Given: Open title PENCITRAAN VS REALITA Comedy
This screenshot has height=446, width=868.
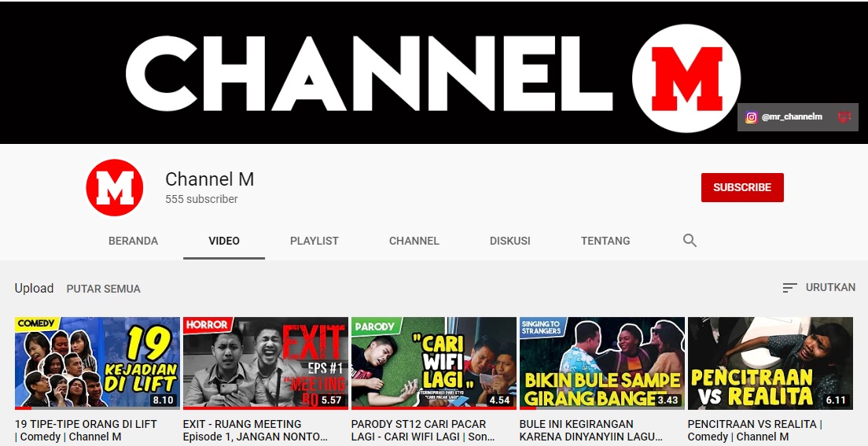Looking at the screenshot, I should pyautogui.click(x=755, y=430).
